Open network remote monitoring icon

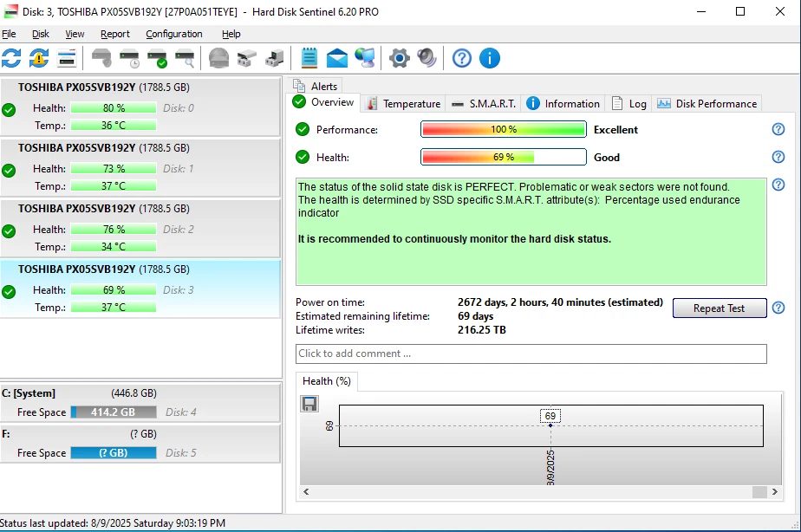point(365,58)
